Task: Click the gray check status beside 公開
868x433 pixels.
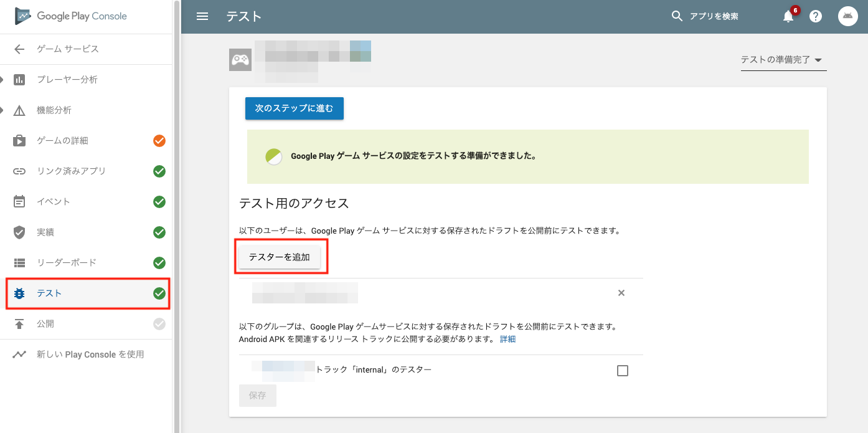Action: [x=159, y=324]
